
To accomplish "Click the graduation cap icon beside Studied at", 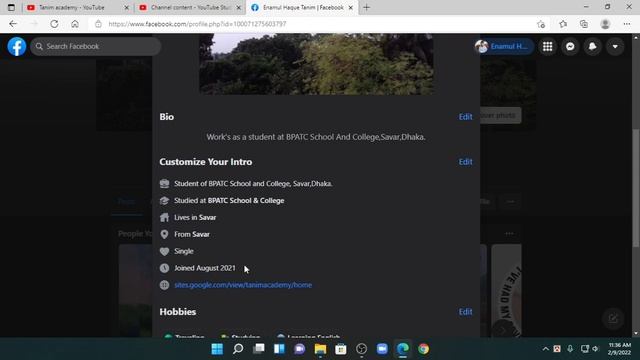I will click(x=164, y=200).
